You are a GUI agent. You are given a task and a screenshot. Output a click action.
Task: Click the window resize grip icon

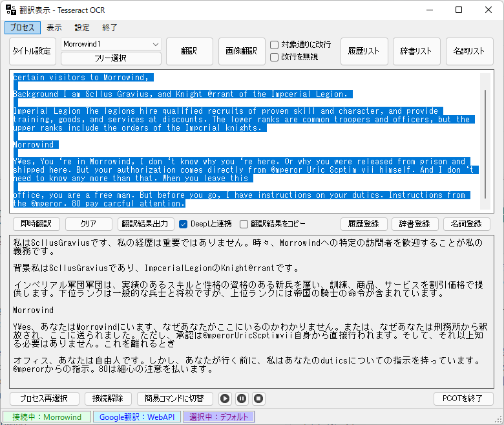click(x=498, y=419)
